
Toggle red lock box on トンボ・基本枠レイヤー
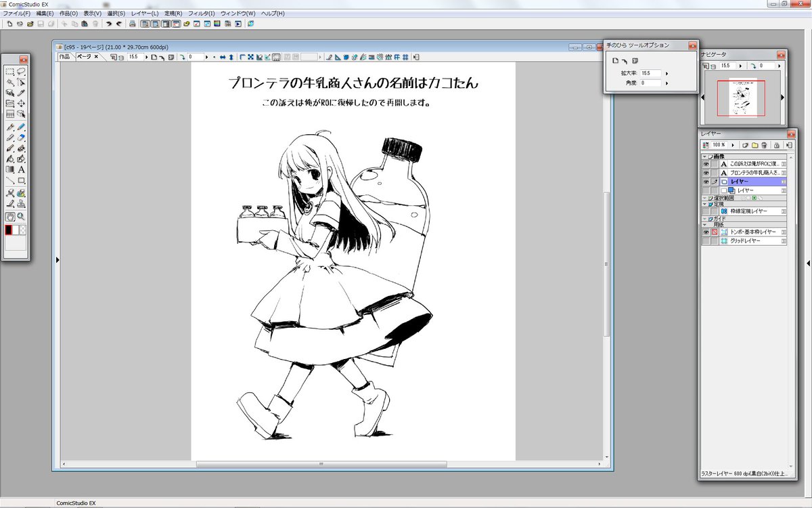[x=715, y=232]
